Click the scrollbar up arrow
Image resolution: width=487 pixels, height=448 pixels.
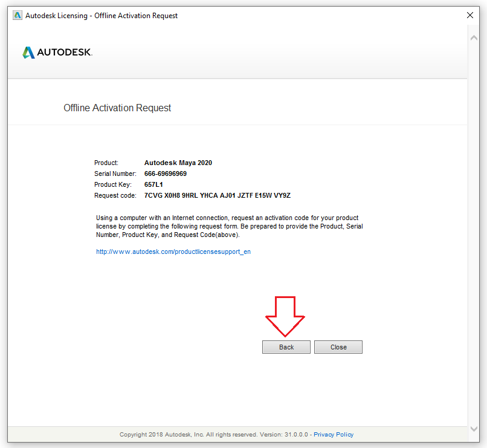point(474,37)
